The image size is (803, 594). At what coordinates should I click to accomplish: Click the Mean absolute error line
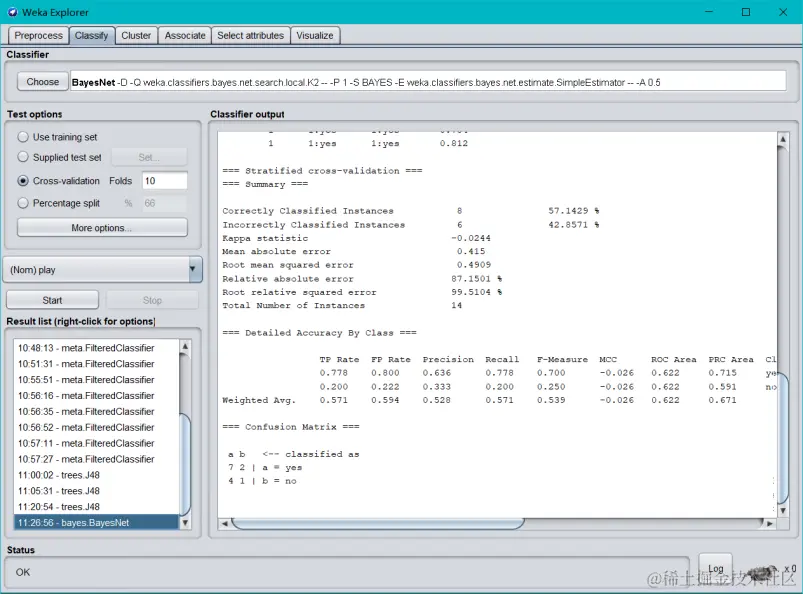[x=354, y=251]
